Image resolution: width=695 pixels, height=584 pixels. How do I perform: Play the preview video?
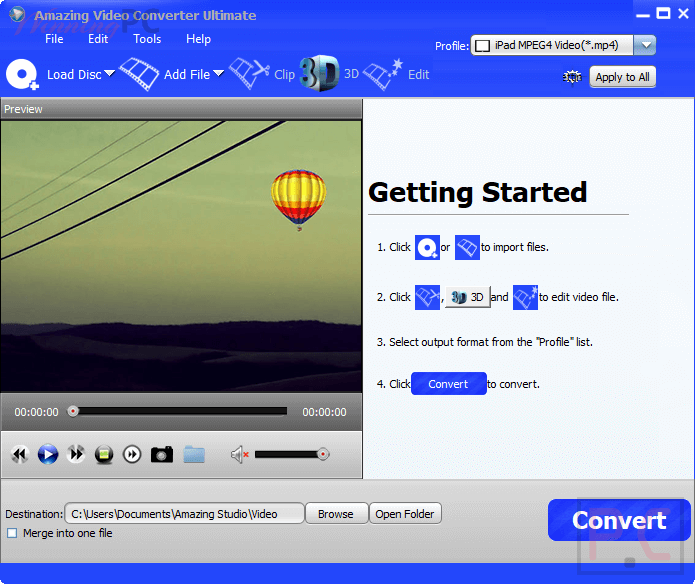click(48, 454)
